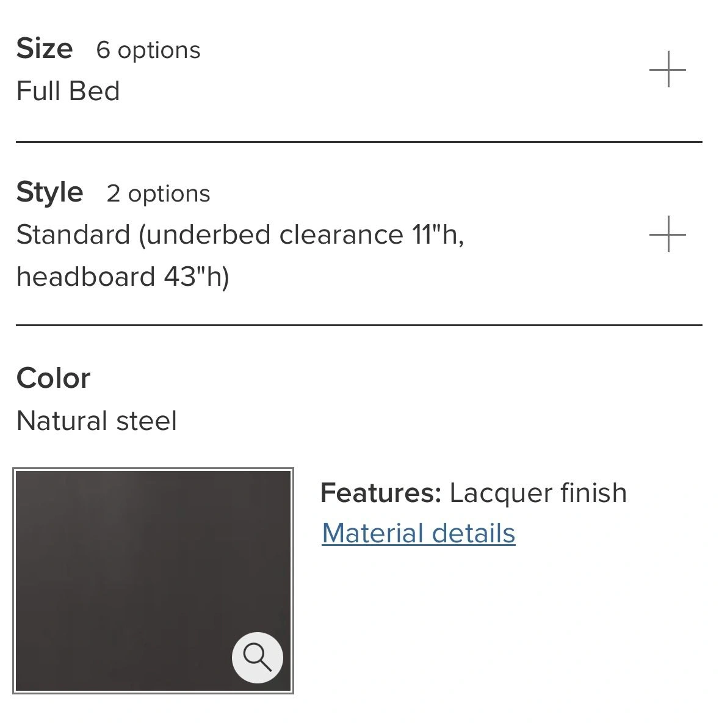Select the "Full Bed" size value

tap(68, 91)
